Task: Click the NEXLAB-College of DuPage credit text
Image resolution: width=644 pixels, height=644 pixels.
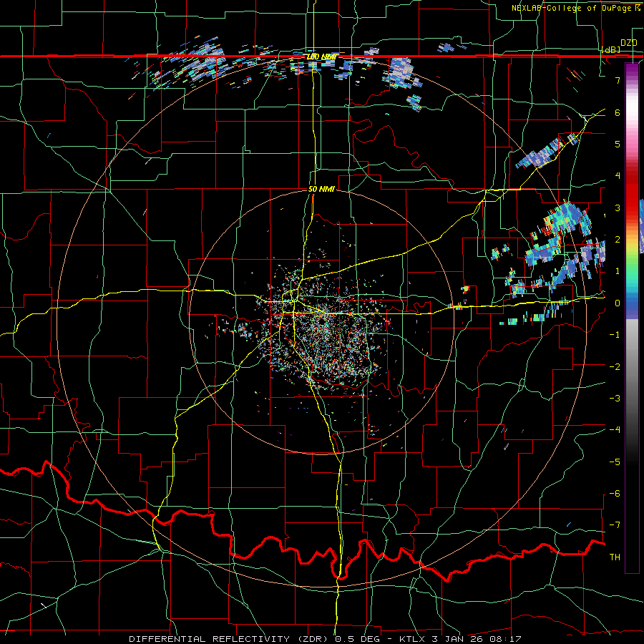Action: pyautogui.click(x=571, y=8)
